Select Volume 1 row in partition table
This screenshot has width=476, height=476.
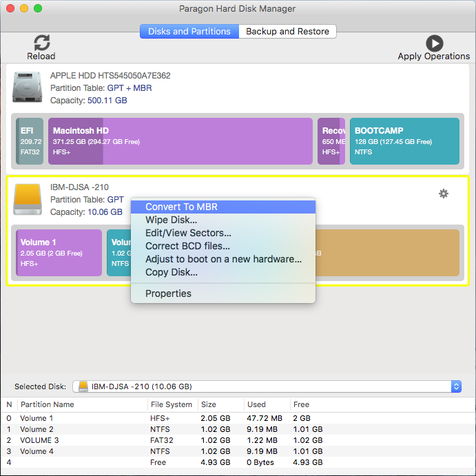pyautogui.click(x=238, y=418)
